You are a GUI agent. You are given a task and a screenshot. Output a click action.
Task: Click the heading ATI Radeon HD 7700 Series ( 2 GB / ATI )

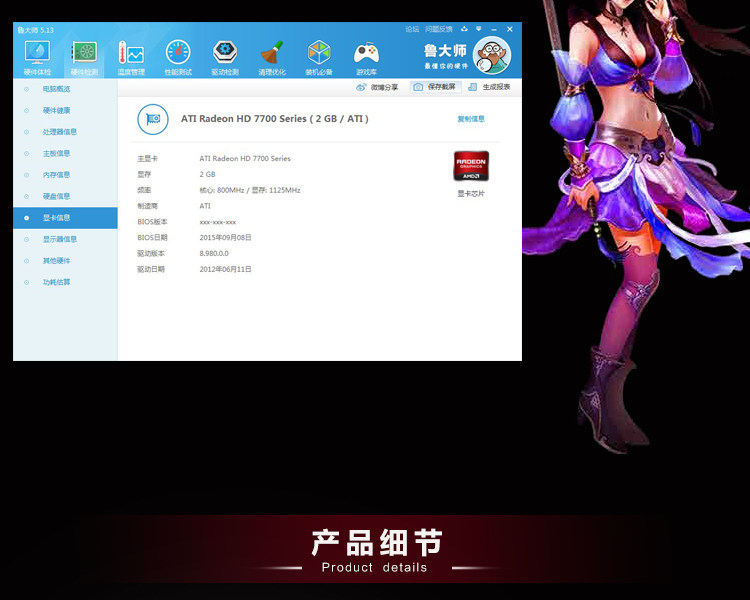[x=275, y=119]
